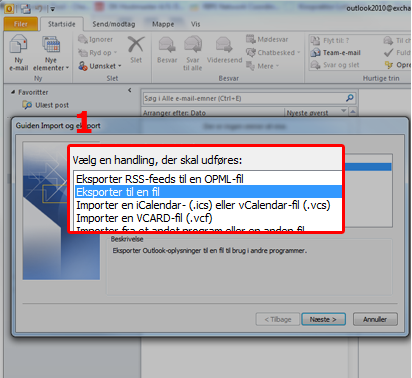412x378 pixels.
Task: Open the Filer tab
Action: [21, 24]
